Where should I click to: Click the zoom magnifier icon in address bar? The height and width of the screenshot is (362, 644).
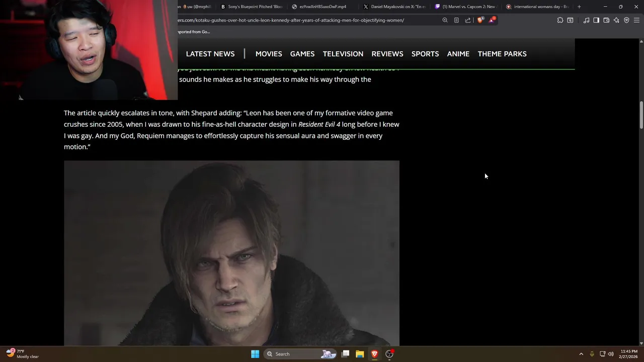point(445,20)
